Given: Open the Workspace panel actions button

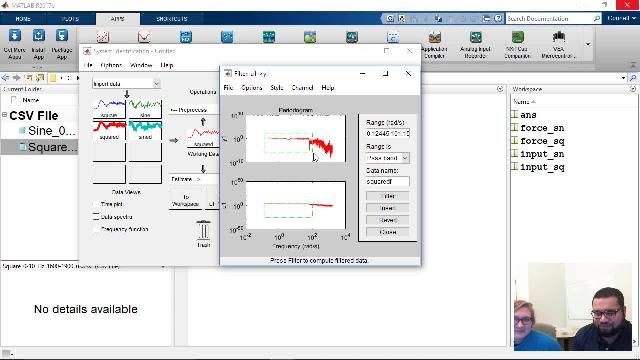Looking at the screenshot, I should [632, 89].
